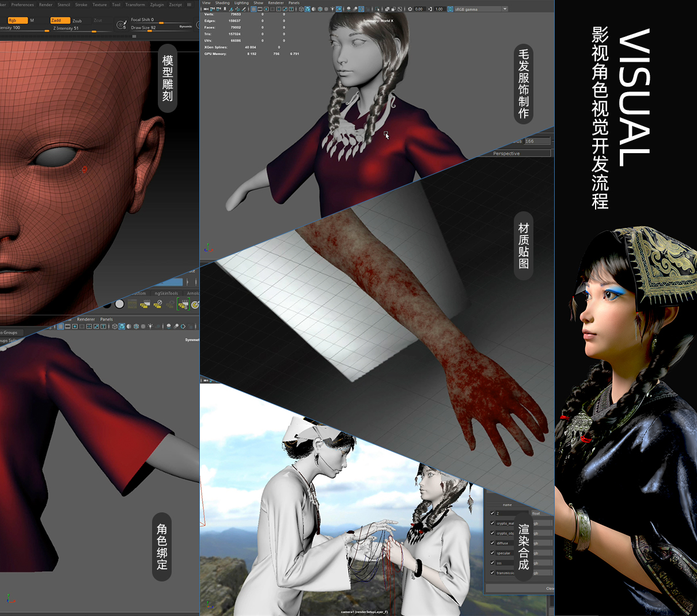Click light bulb icon in lower-left Maya viewport
Screen dimensions: 697x616
[150, 326]
